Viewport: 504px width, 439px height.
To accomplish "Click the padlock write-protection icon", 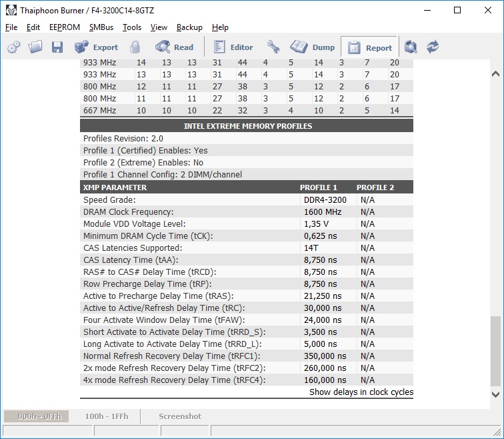I will pos(135,47).
